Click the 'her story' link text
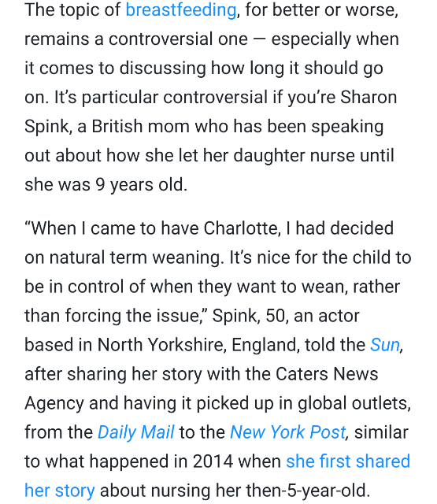This screenshot has height=504, width=437. pos(60,491)
